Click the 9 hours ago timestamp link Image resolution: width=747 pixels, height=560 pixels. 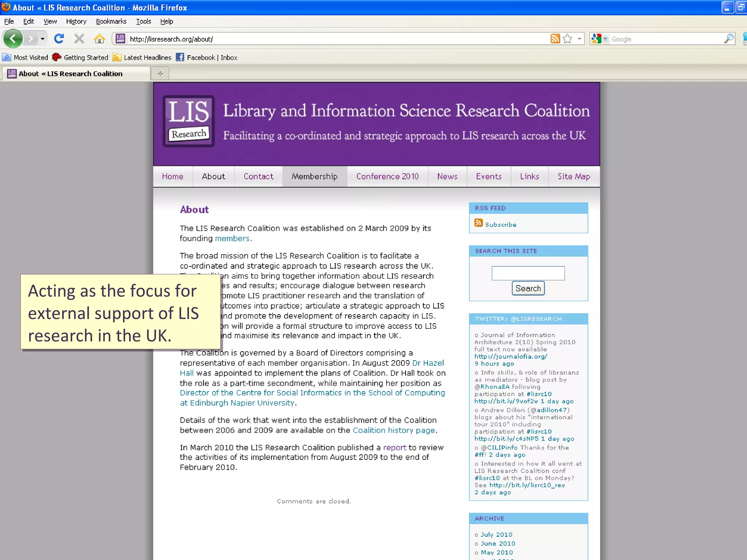click(x=494, y=364)
